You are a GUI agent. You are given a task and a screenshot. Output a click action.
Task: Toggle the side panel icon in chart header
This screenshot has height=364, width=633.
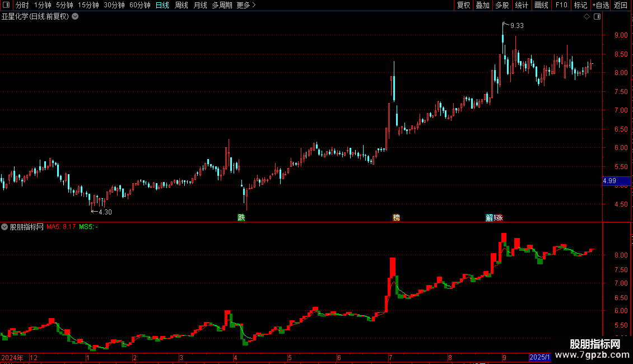597,17
